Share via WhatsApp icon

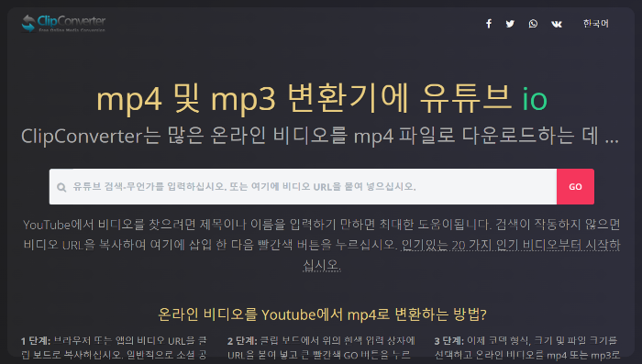[533, 24]
